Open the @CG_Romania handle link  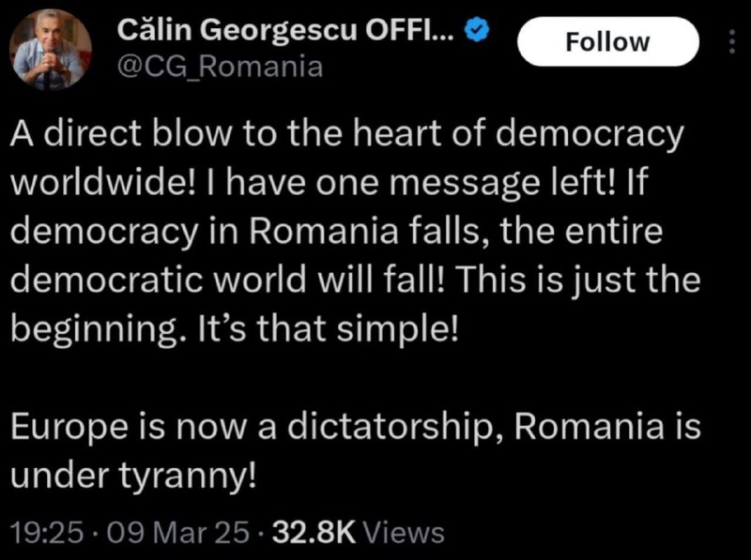click(x=219, y=67)
